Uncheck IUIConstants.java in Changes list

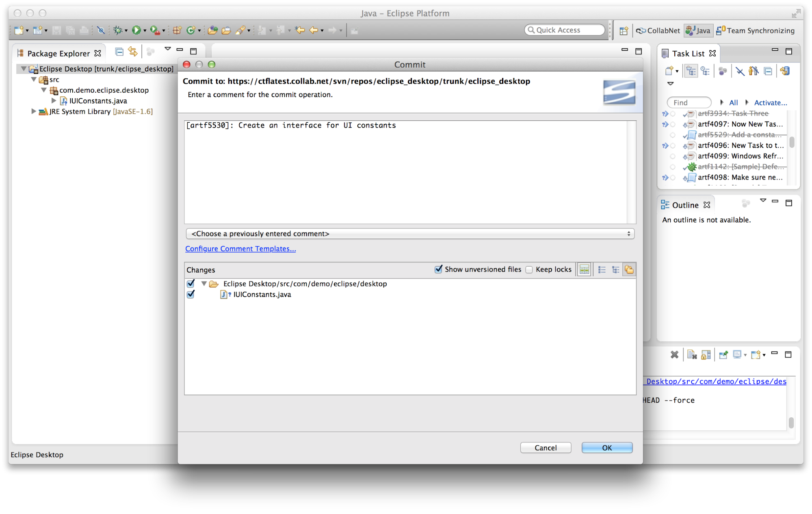point(191,295)
